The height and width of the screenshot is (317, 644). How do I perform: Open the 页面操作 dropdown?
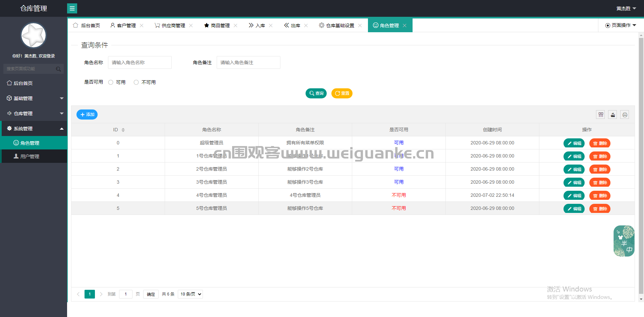[x=621, y=25]
